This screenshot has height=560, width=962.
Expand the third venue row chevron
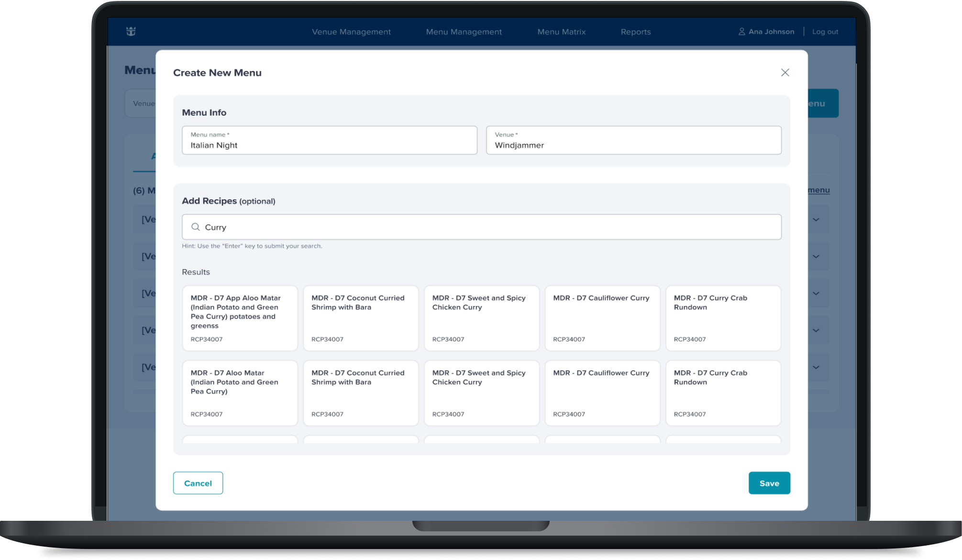[816, 293]
